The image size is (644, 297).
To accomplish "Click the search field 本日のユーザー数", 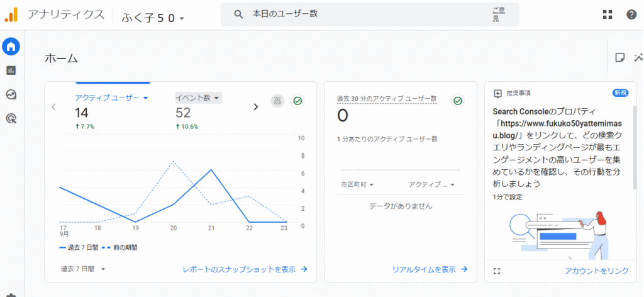I will click(358, 14).
